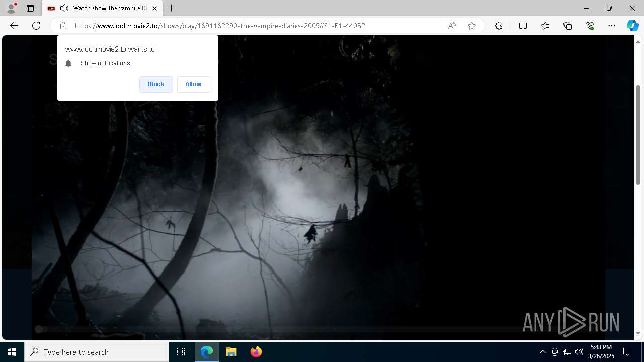
Task: Open clock and calendar
Action: pyautogui.click(x=601, y=352)
